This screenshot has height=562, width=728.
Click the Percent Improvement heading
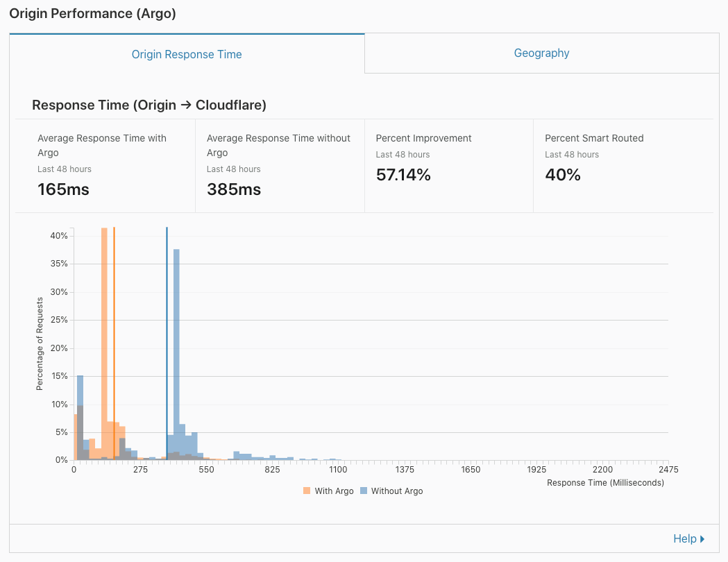coord(423,138)
